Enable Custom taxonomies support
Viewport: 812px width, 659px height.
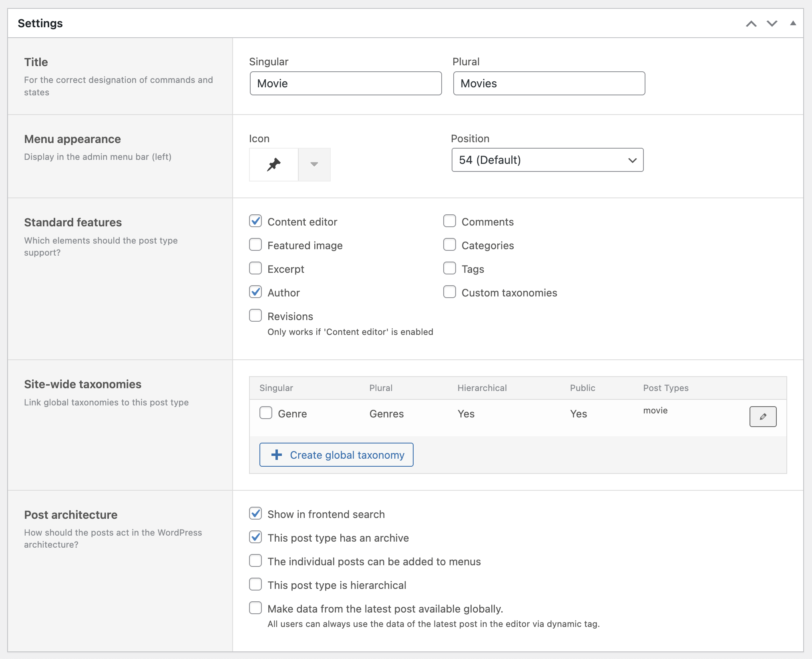[x=450, y=292]
